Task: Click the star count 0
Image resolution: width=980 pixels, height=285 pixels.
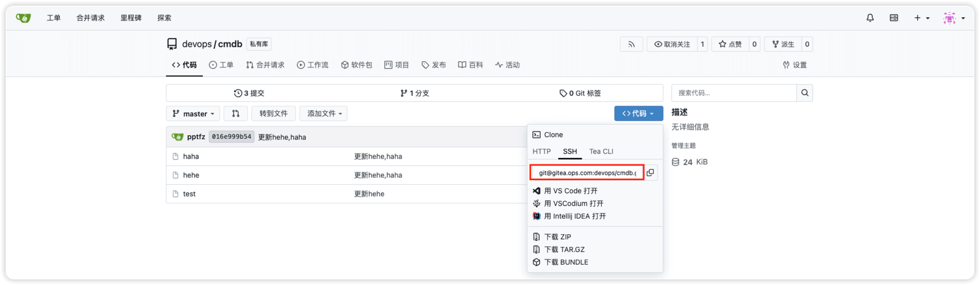Action: click(754, 44)
